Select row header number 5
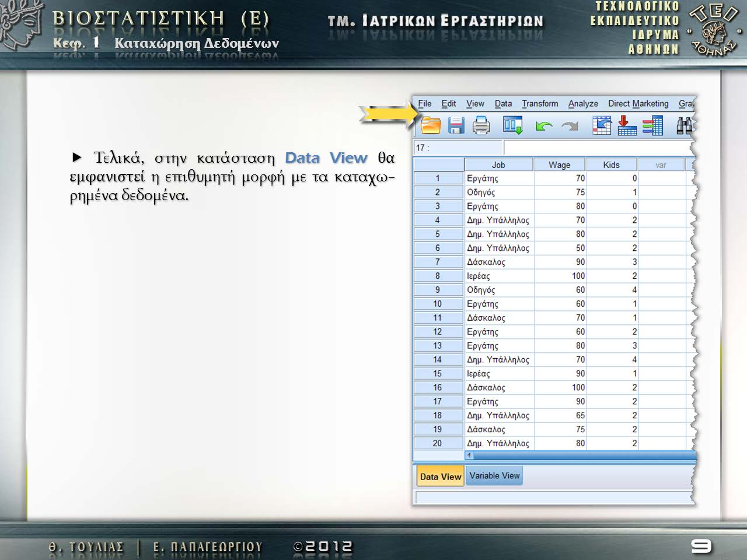The height and width of the screenshot is (560, 747). coord(438,235)
